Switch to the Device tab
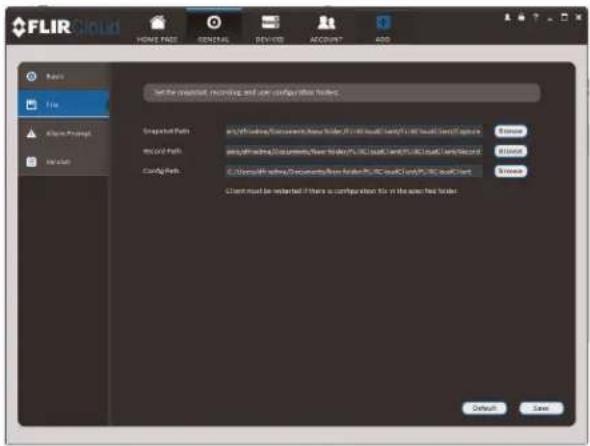 click(270, 29)
